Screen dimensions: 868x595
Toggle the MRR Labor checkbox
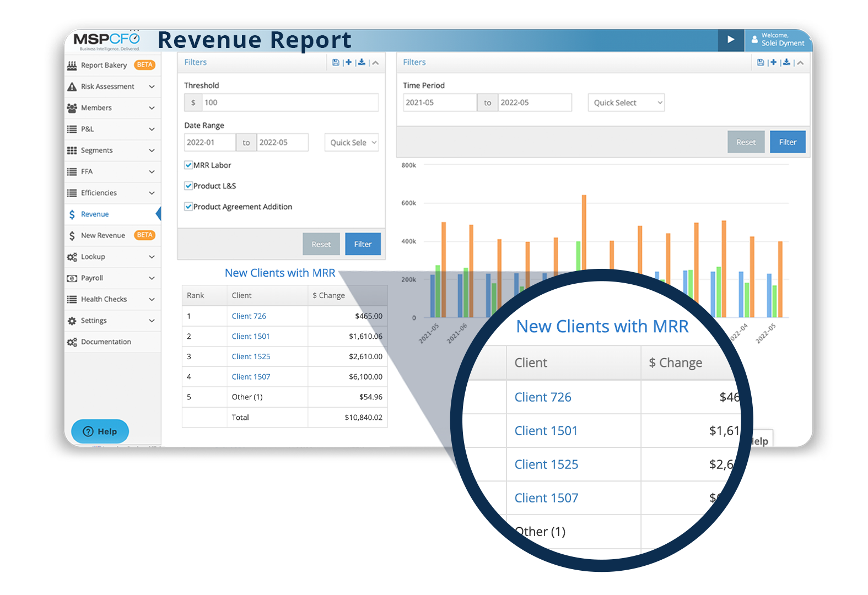188,165
